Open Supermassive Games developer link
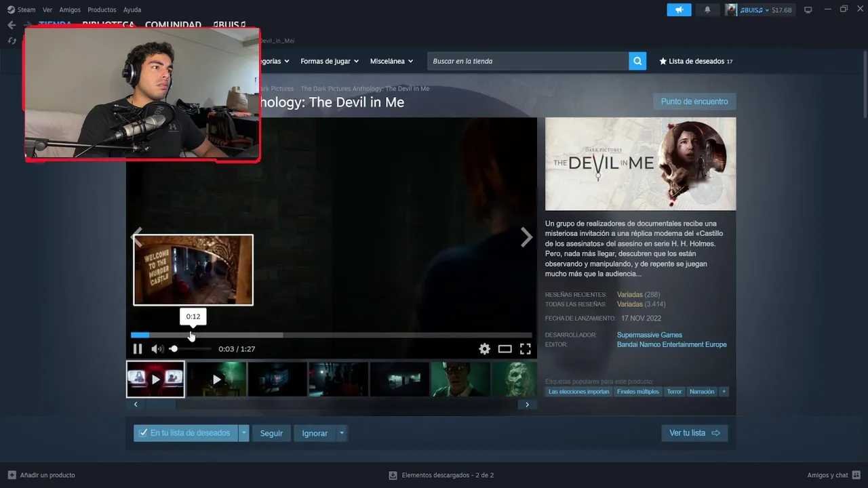 pyautogui.click(x=650, y=335)
